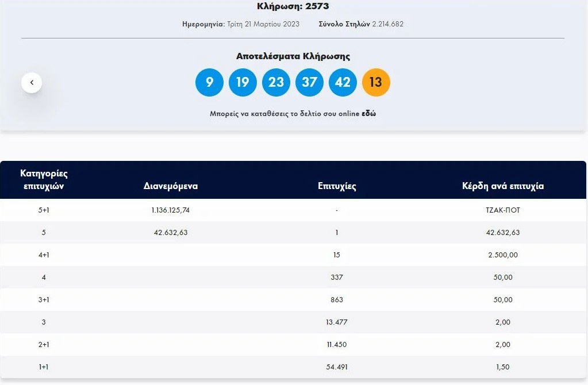
Task: Click the "Ημερομηνία:" label
Action: coord(203,24)
